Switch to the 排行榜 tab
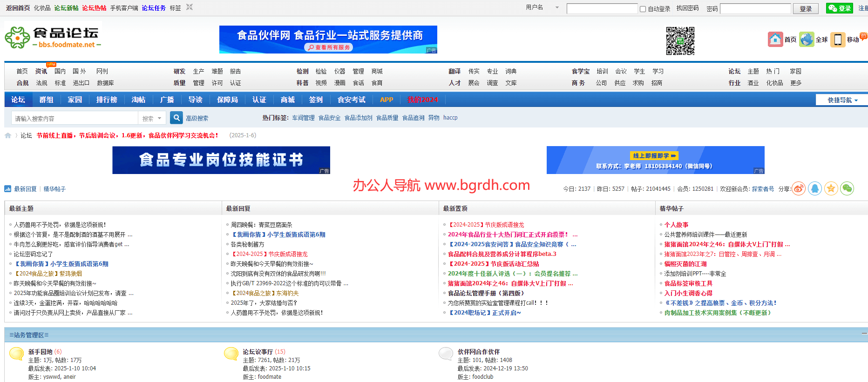Screen dimensions: 868x382 pos(107,100)
